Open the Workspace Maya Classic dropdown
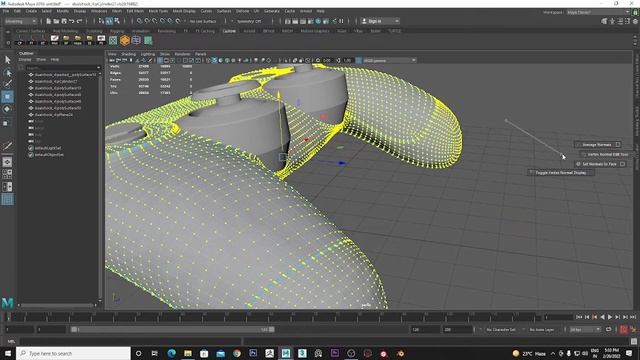 click(x=598, y=12)
